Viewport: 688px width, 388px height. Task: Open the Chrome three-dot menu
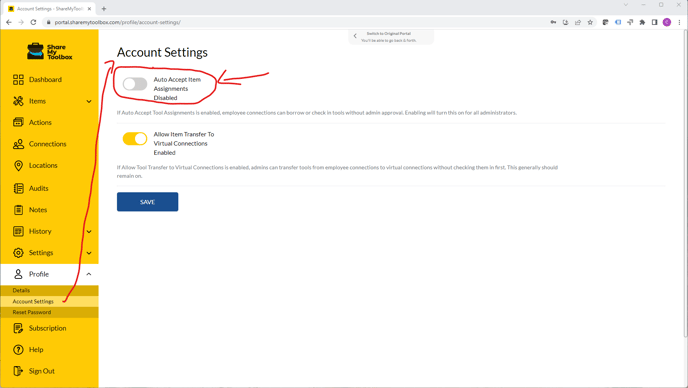(x=679, y=22)
